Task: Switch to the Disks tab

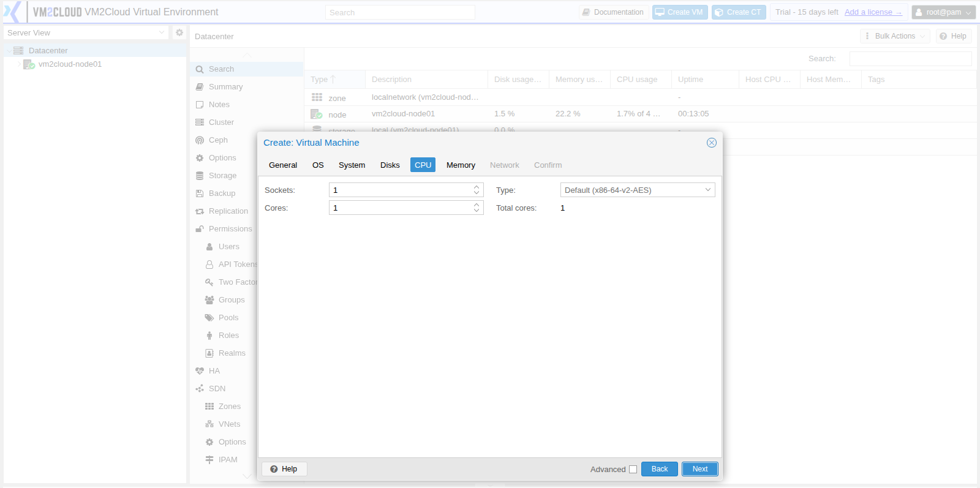Action: click(390, 165)
